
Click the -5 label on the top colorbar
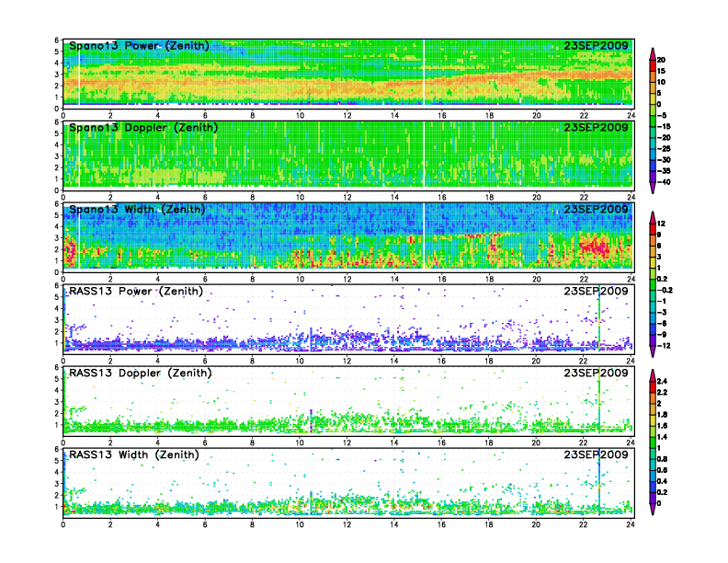(662, 115)
